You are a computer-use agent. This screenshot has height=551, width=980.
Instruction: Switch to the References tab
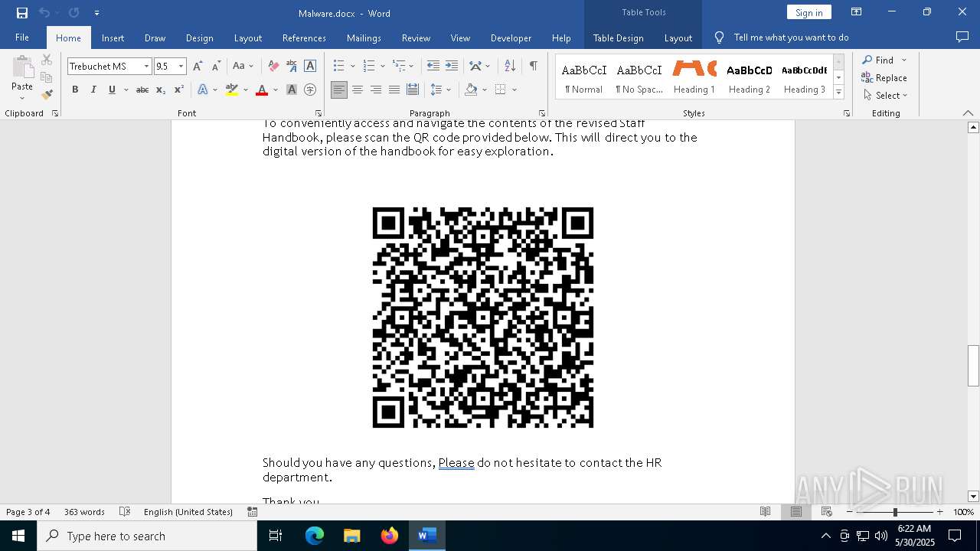click(x=304, y=37)
